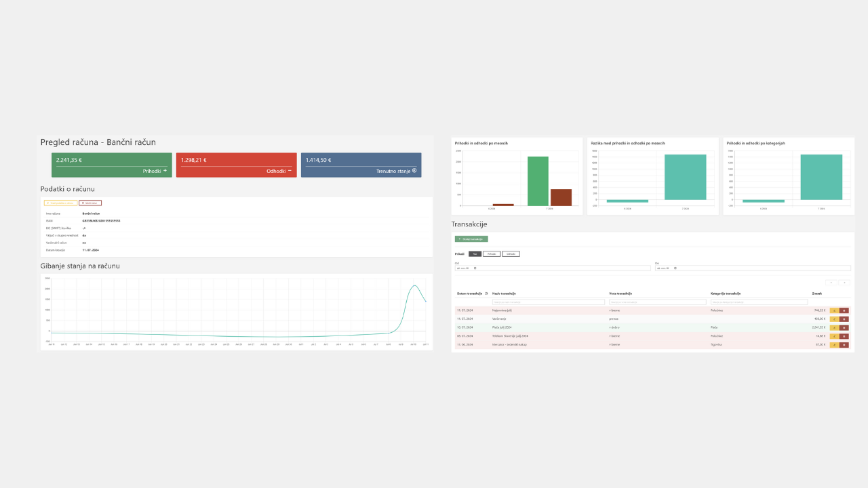Go to next page of transactions
The height and width of the screenshot is (488, 868).
(x=844, y=283)
